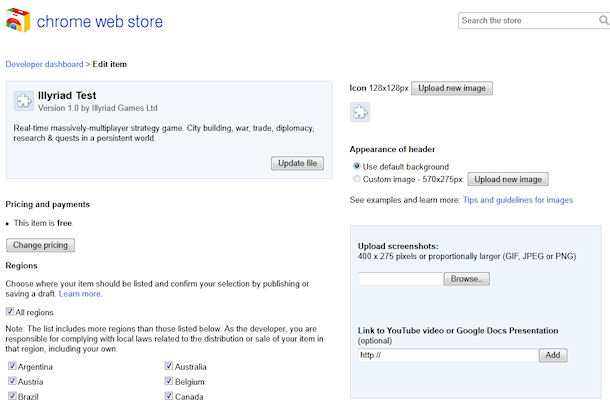Click the Update file button
This screenshot has width=610, height=405.
pos(297,163)
